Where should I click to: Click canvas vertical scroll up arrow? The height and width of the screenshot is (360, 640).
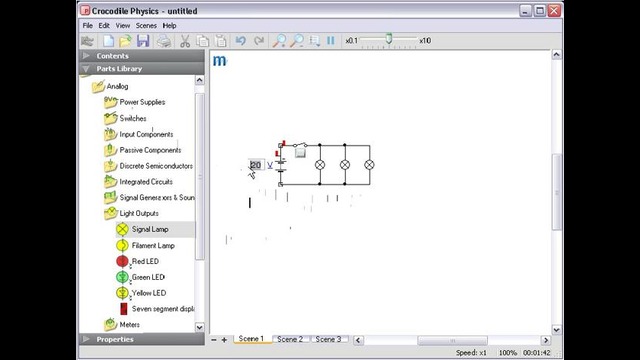point(557,55)
